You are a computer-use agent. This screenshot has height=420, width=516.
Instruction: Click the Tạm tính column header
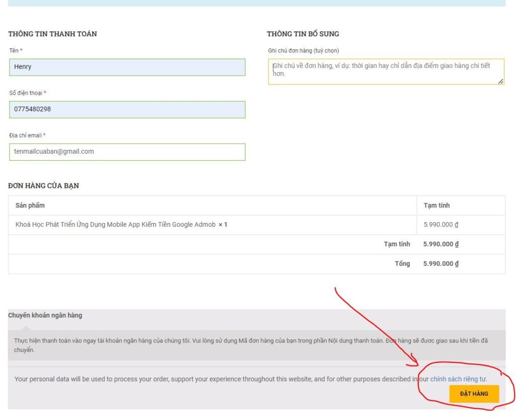point(436,205)
